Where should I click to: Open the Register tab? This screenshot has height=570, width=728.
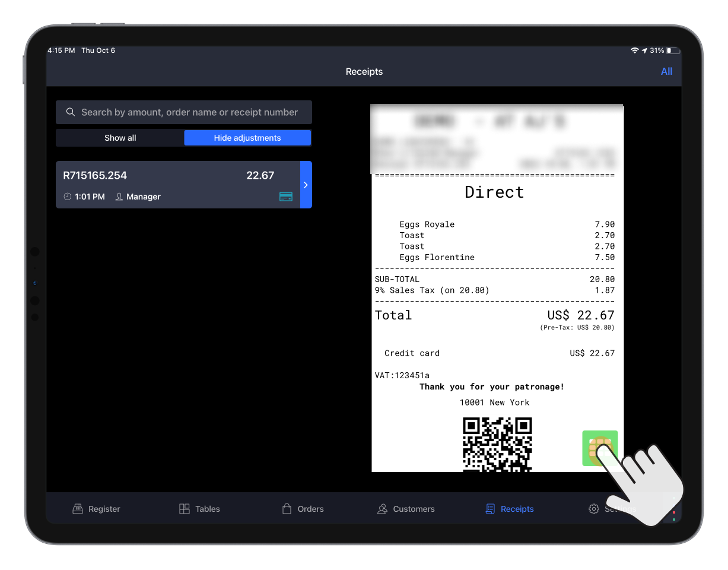[x=96, y=509]
